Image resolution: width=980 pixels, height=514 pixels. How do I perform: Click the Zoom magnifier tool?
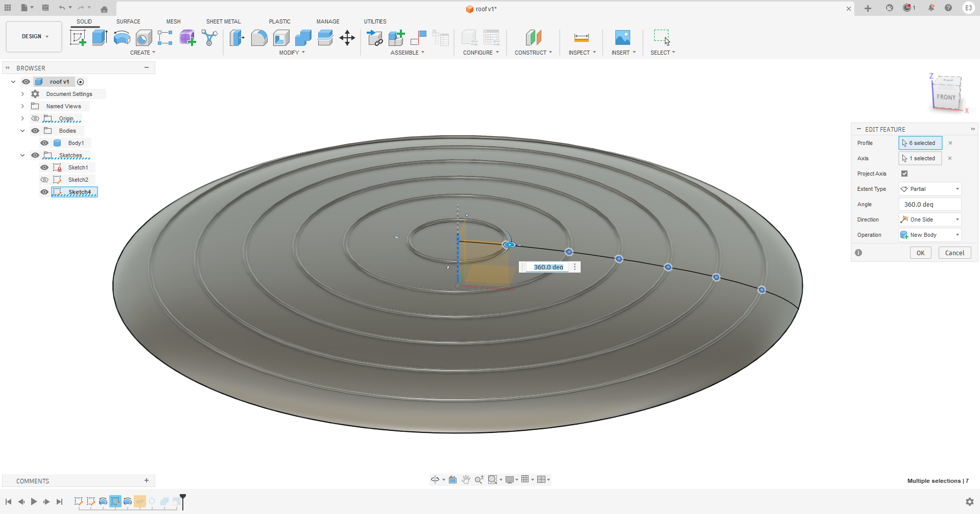click(x=479, y=479)
